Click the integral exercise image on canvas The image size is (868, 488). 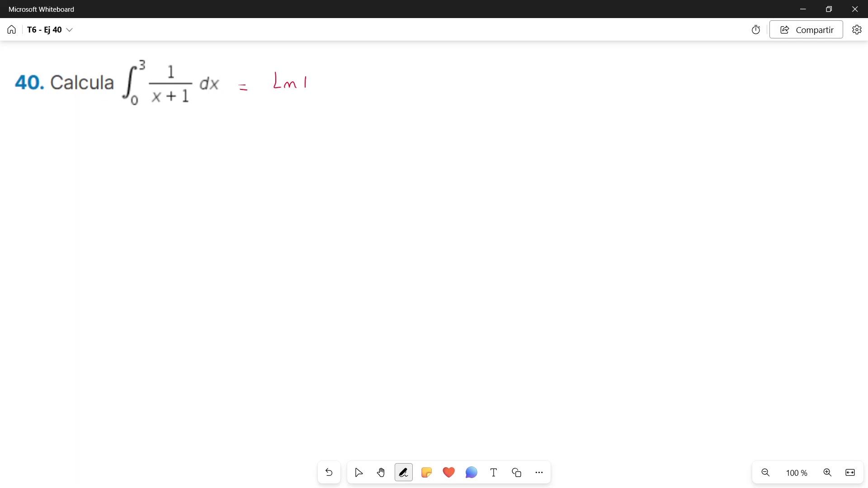point(118,82)
